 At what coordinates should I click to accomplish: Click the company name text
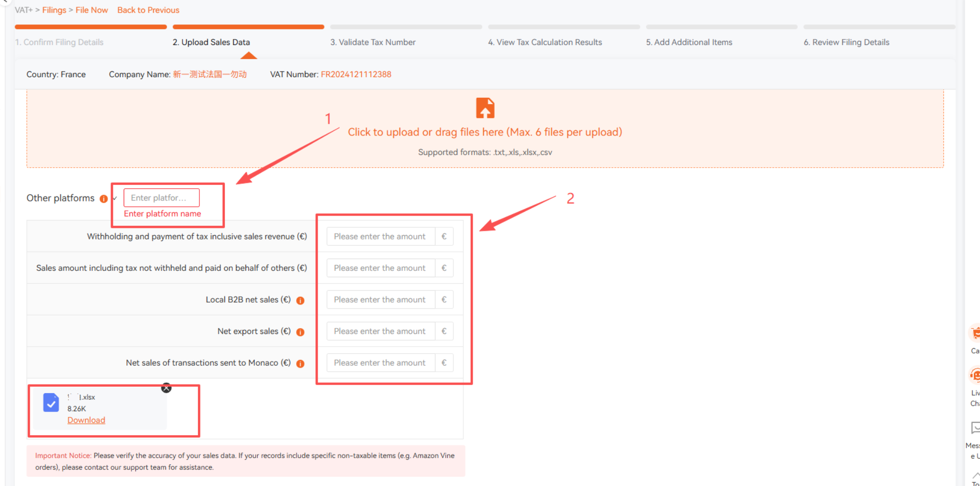(x=210, y=74)
